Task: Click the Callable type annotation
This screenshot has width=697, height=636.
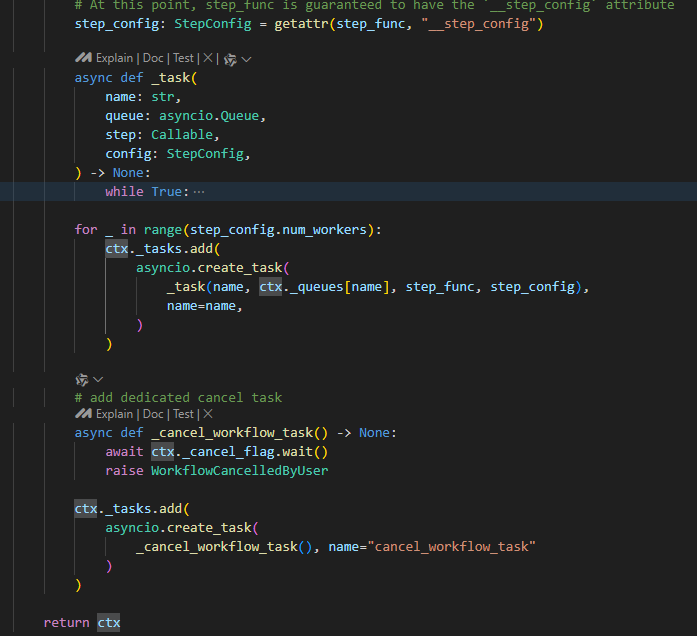Action: pyautogui.click(x=182, y=135)
